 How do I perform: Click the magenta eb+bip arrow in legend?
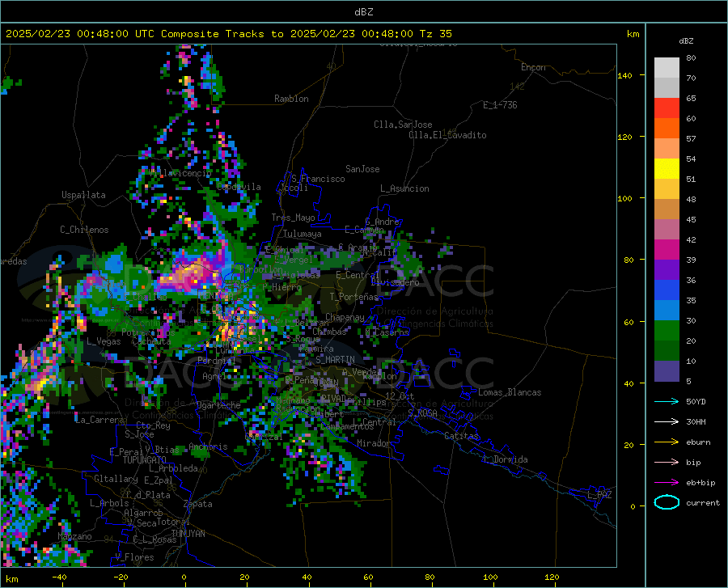(x=667, y=483)
